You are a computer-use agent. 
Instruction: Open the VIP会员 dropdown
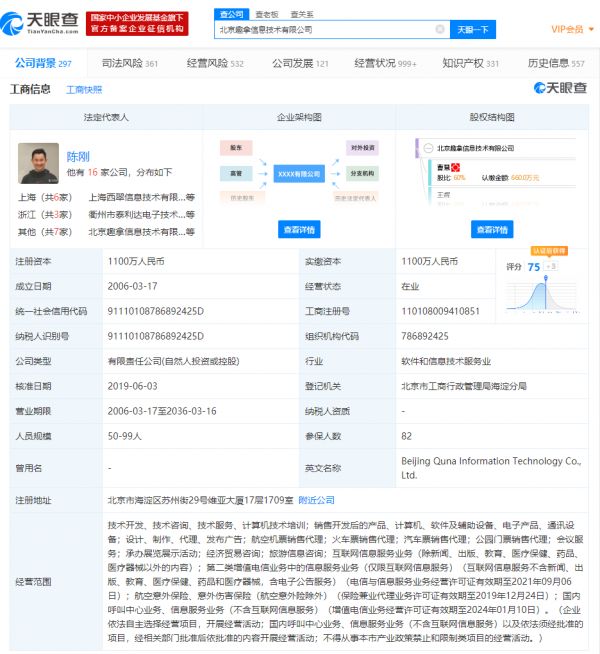pyautogui.click(x=569, y=29)
